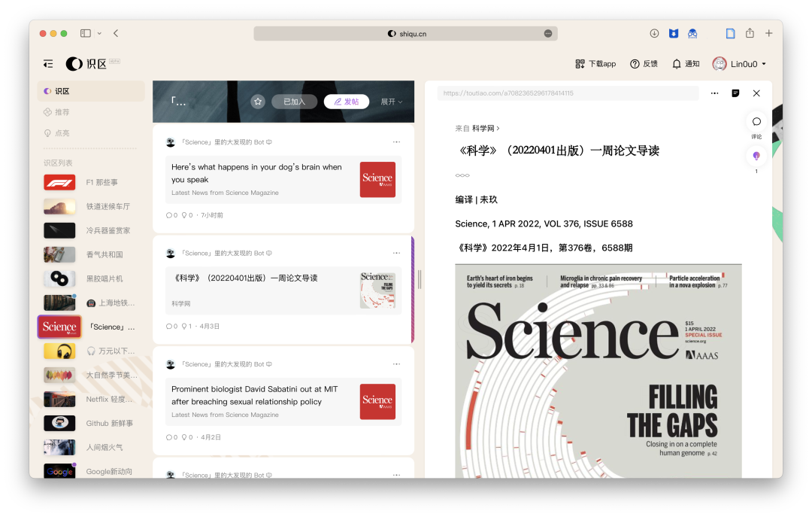Open 大自然季节美 zone
Screen dimensions: 812x517
[x=91, y=375]
